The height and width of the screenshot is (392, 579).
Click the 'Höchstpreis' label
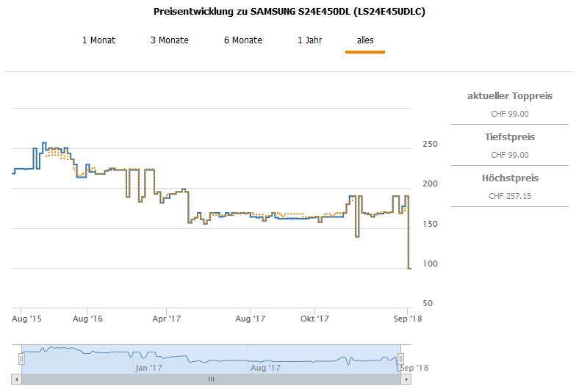click(509, 178)
